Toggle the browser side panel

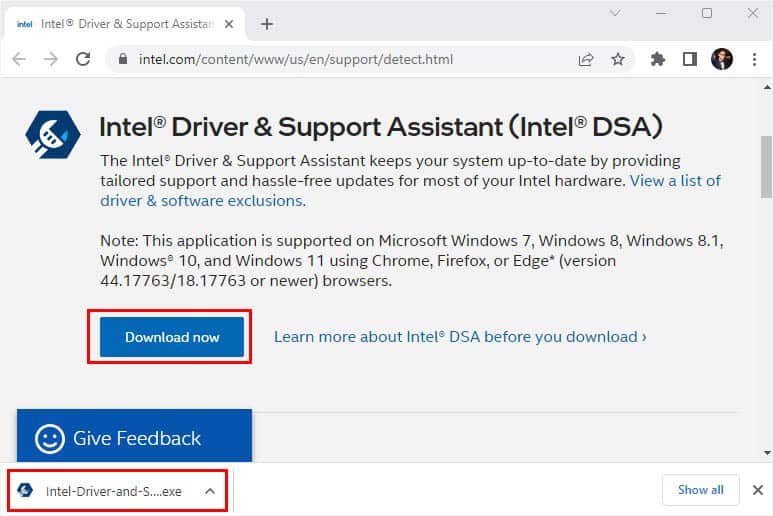click(690, 60)
